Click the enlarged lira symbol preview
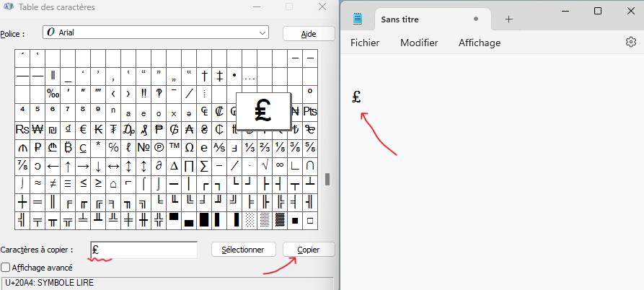Image resolution: width=644 pixels, height=290 pixels. [263, 111]
